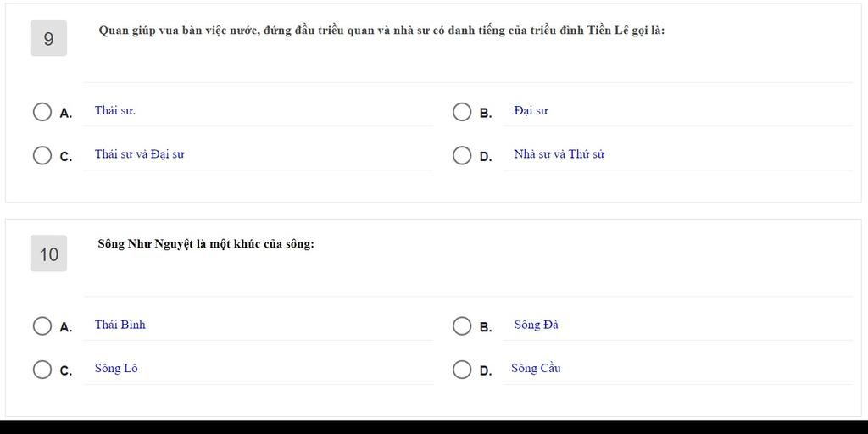Image resolution: width=868 pixels, height=434 pixels.
Task: Select radio button D for question 9
Action: coord(462,156)
